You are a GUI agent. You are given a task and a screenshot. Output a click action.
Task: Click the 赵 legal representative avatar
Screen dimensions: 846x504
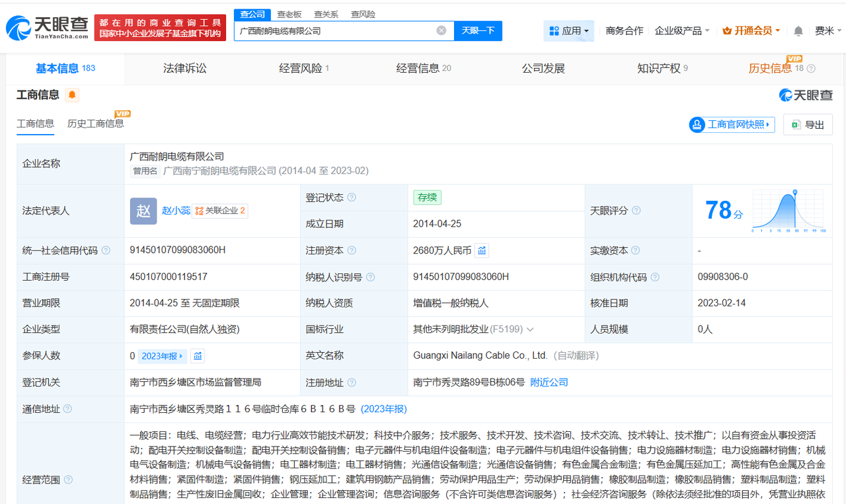click(x=143, y=211)
